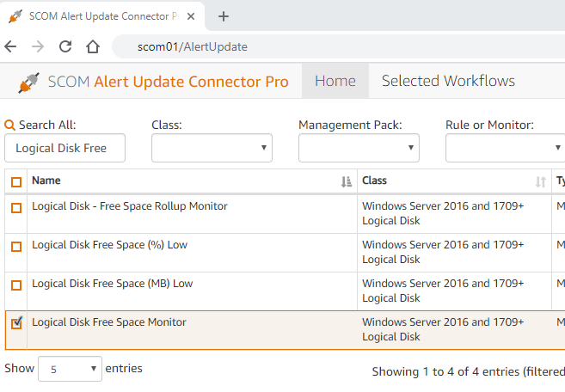Click the plug favicon on the browser tab

tap(15, 16)
